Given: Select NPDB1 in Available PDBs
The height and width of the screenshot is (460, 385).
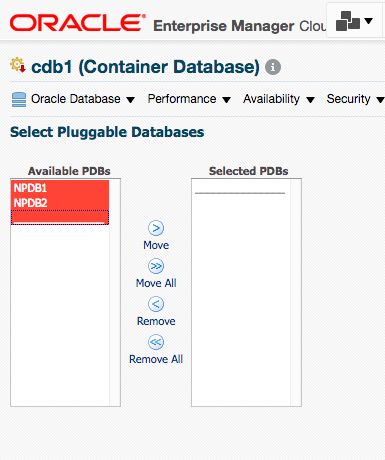Looking at the screenshot, I should point(60,188).
